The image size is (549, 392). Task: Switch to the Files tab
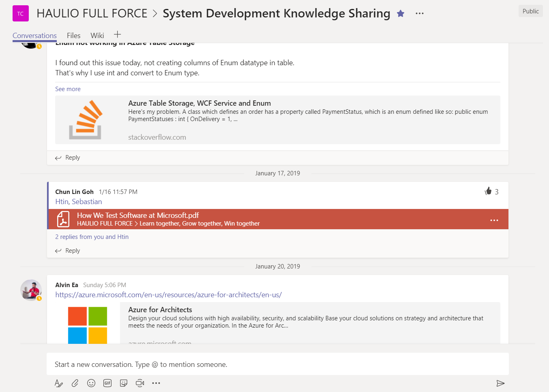[x=73, y=36]
